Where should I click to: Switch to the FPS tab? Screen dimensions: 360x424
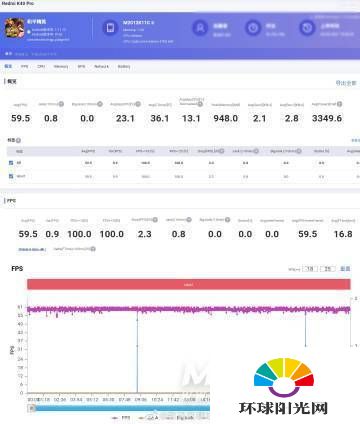click(x=25, y=67)
